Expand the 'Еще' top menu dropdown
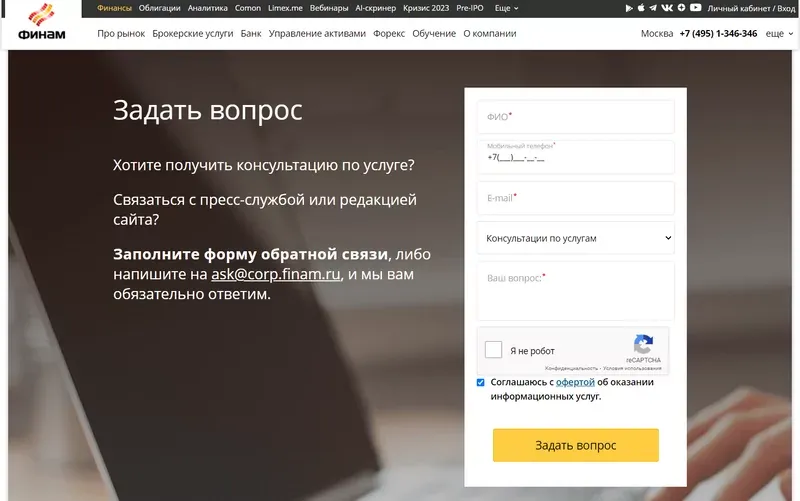The width and height of the screenshot is (800, 501). tap(506, 8)
